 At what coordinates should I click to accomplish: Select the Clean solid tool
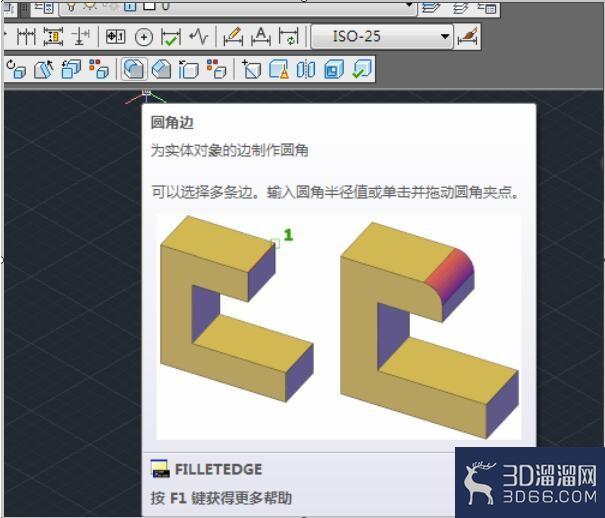pos(279,69)
